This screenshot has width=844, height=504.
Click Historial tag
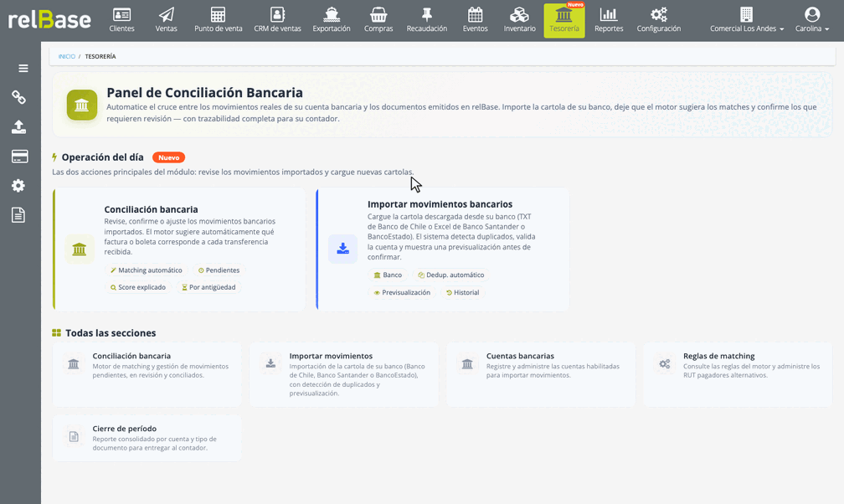coord(462,293)
